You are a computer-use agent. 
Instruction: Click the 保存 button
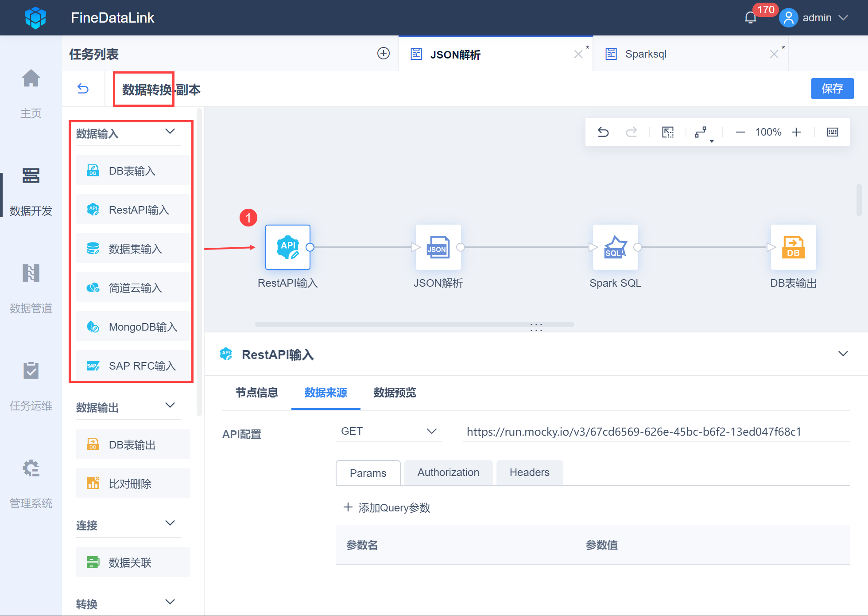click(x=832, y=89)
